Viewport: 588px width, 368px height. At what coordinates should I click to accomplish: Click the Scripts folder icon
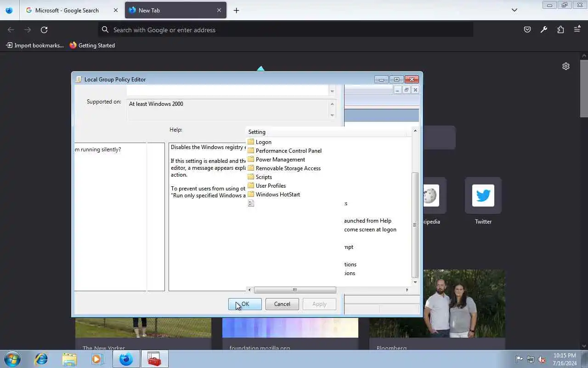click(x=251, y=177)
